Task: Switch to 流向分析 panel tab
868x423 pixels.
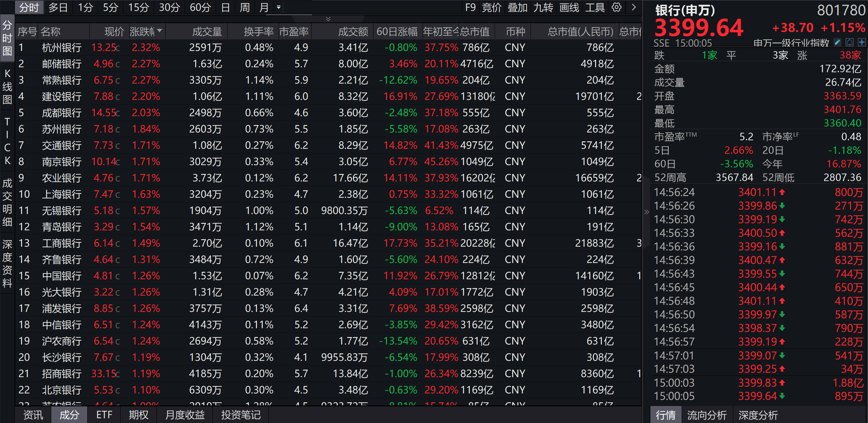Action: coord(707,415)
